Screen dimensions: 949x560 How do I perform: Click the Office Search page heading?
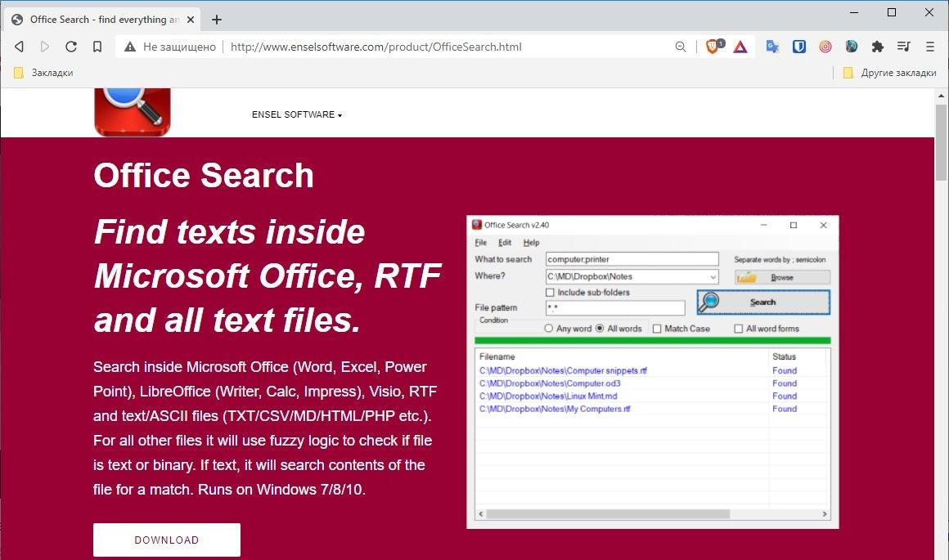[204, 176]
